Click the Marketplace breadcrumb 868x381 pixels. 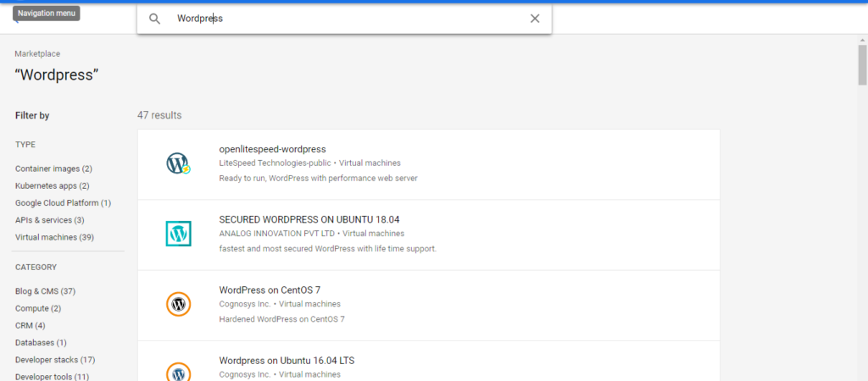point(37,53)
